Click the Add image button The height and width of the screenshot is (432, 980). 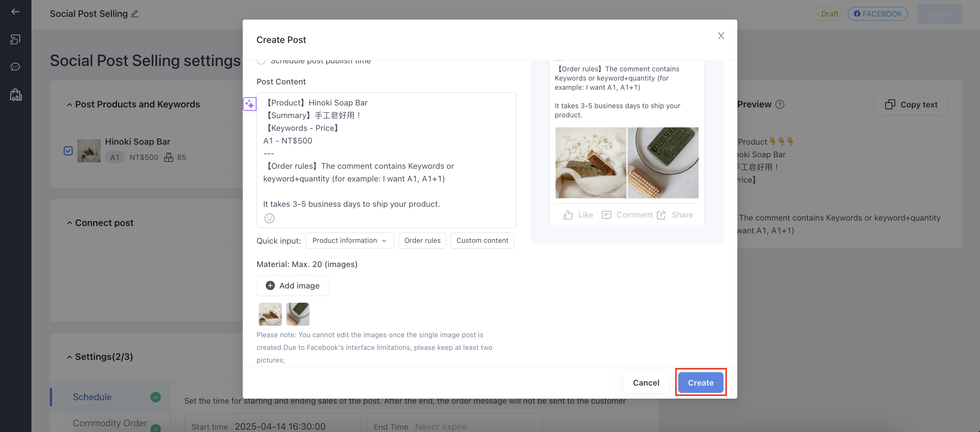tap(293, 285)
